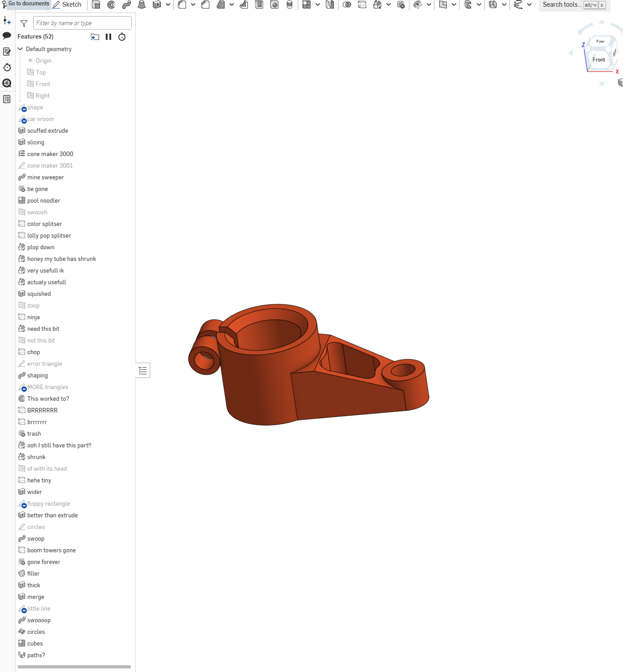
Task: Select the 'better than extrude' feature
Action: pyautogui.click(x=52, y=515)
